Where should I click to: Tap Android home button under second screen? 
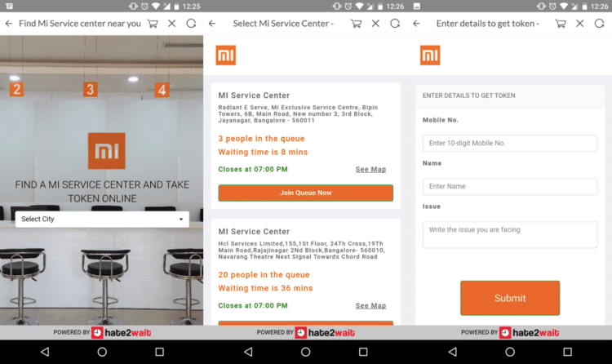(306, 352)
